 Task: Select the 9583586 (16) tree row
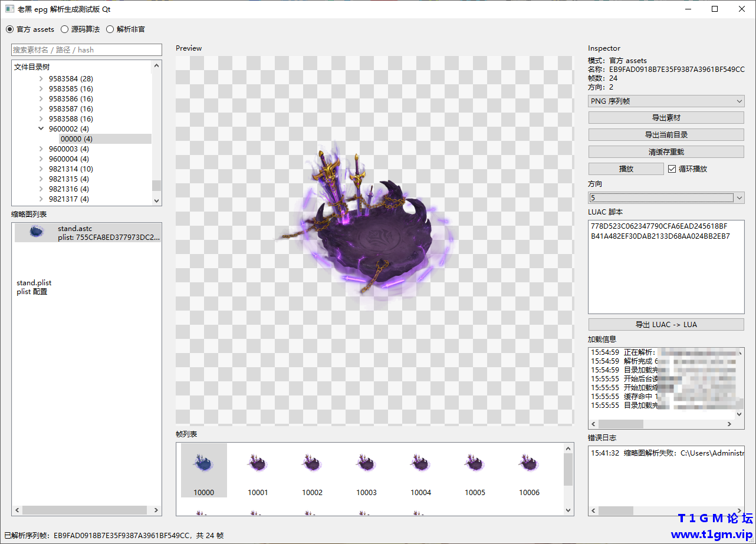(71, 99)
